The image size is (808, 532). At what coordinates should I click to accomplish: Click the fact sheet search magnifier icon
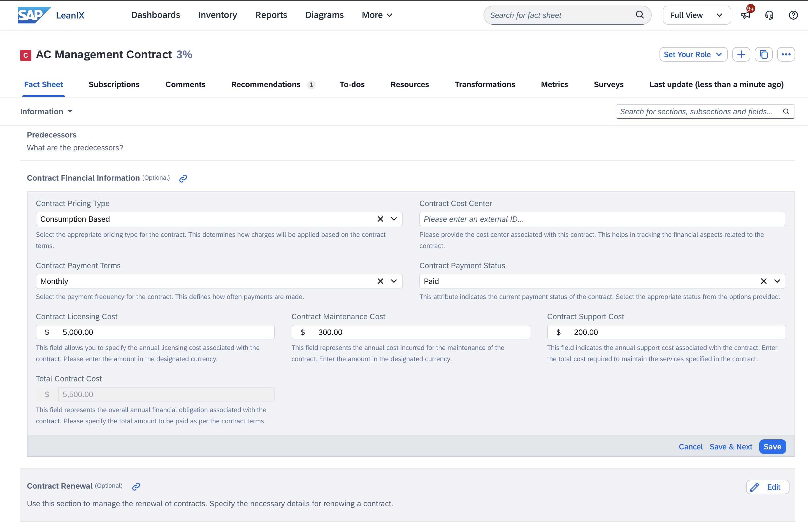tap(639, 15)
